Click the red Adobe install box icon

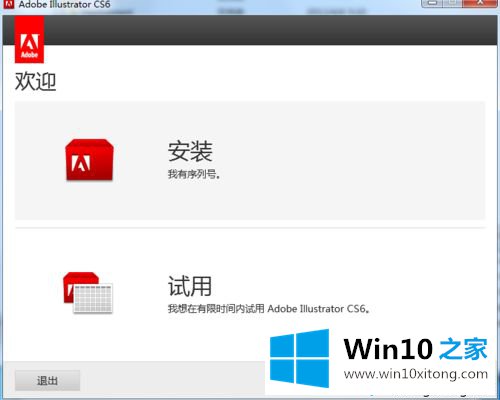point(90,160)
